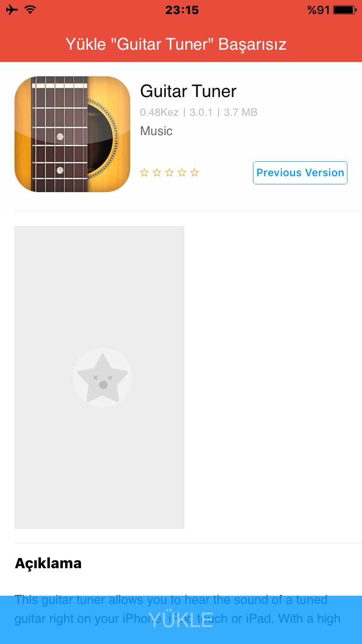
Task: Tap the Wi-Fi signal status icon
Action: point(30,10)
